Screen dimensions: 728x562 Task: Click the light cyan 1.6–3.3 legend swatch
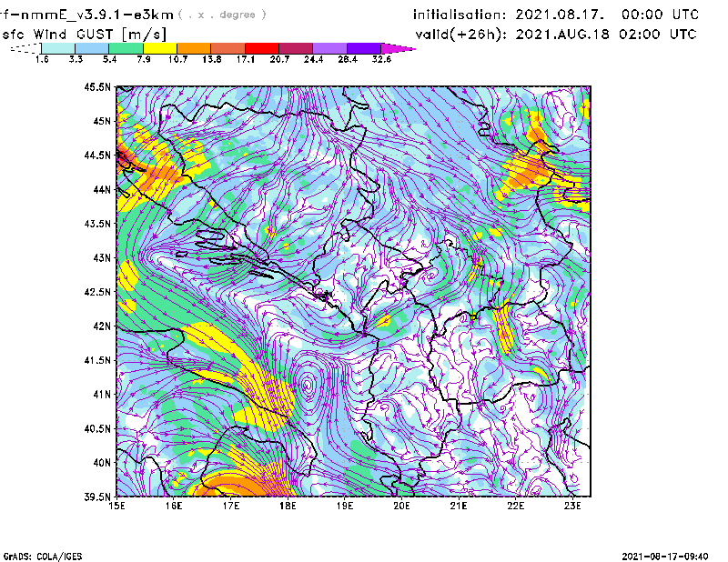(58, 48)
